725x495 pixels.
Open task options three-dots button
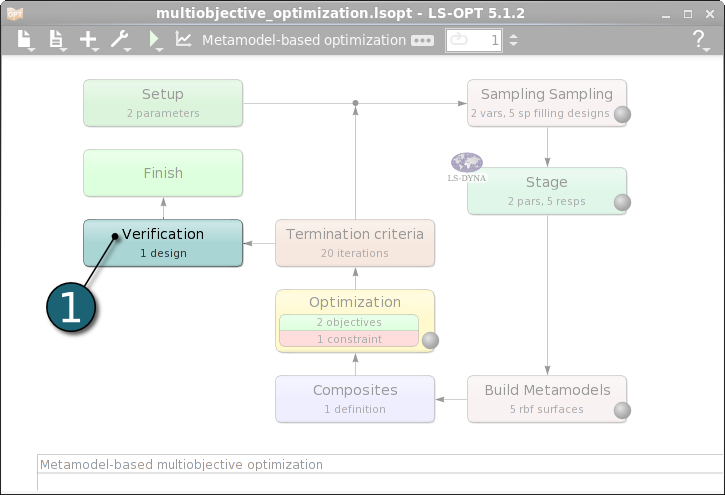click(x=423, y=41)
